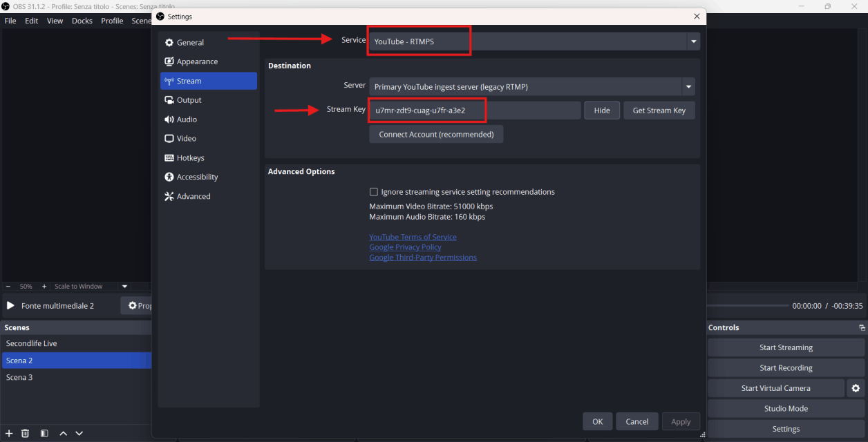
Task: Open the File menu in OBS
Action: [10, 21]
